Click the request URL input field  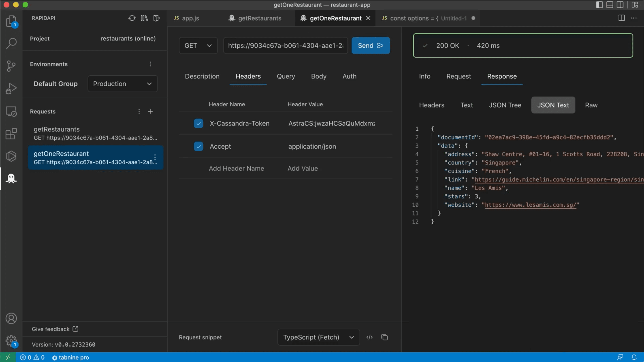286,45
